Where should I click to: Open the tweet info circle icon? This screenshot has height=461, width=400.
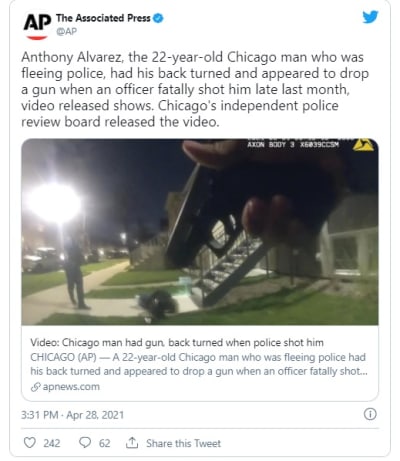pyautogui.click(x=370, y=414)
